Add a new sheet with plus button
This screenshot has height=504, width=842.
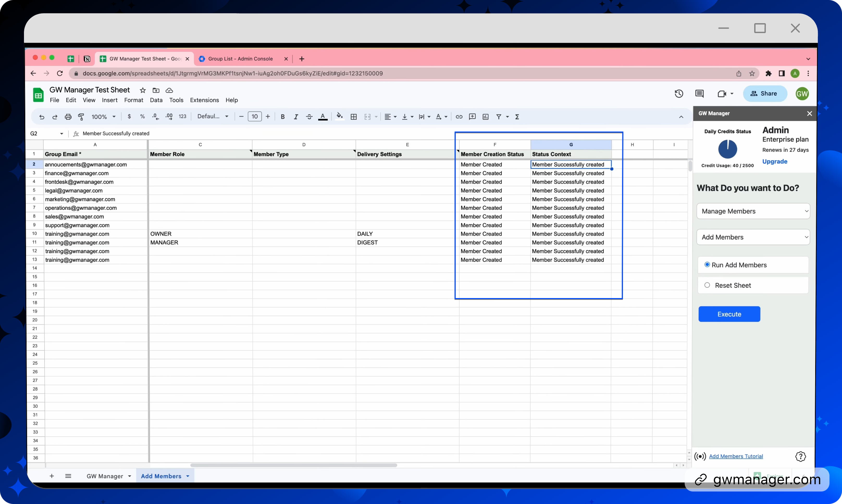pyautogui.click(x=52, y=476)
